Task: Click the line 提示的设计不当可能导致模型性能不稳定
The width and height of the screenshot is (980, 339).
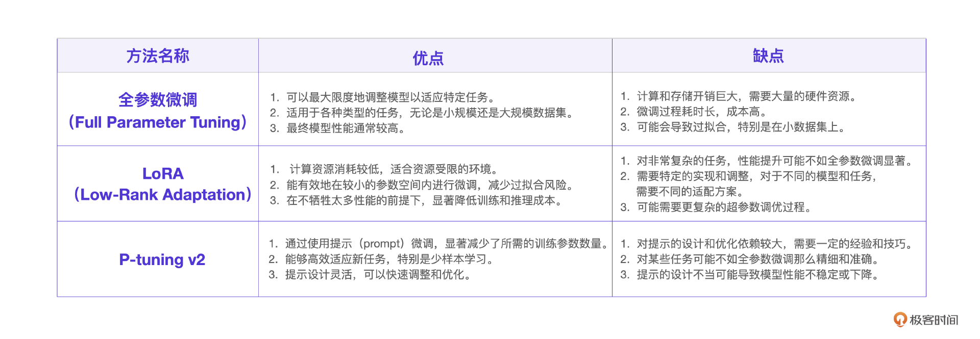Action: [758, 275]
